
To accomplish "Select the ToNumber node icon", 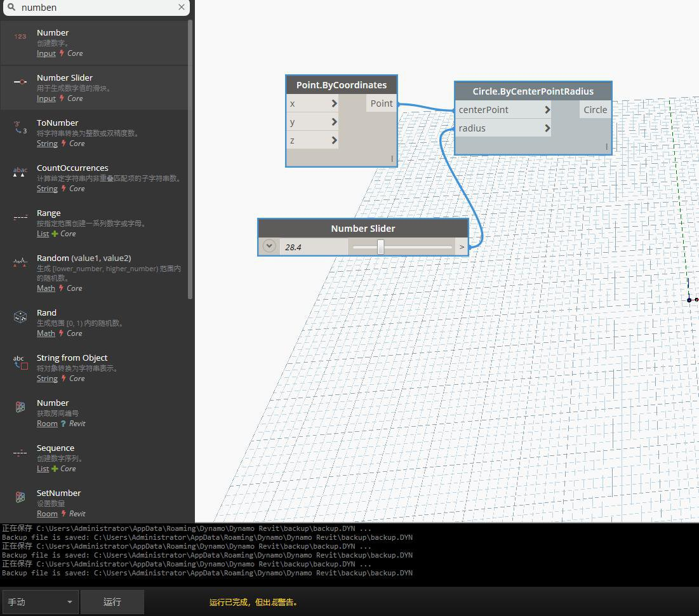I will pos(20,127).
